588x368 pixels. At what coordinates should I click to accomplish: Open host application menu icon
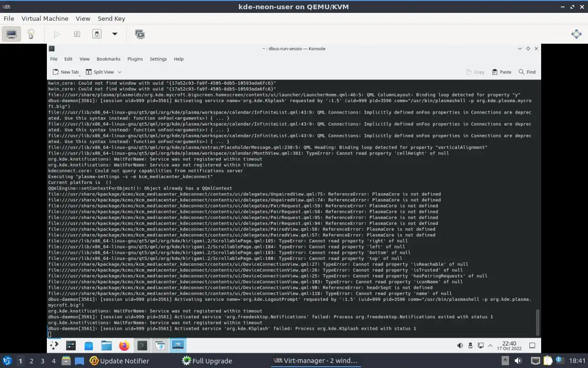pos(7,361)
